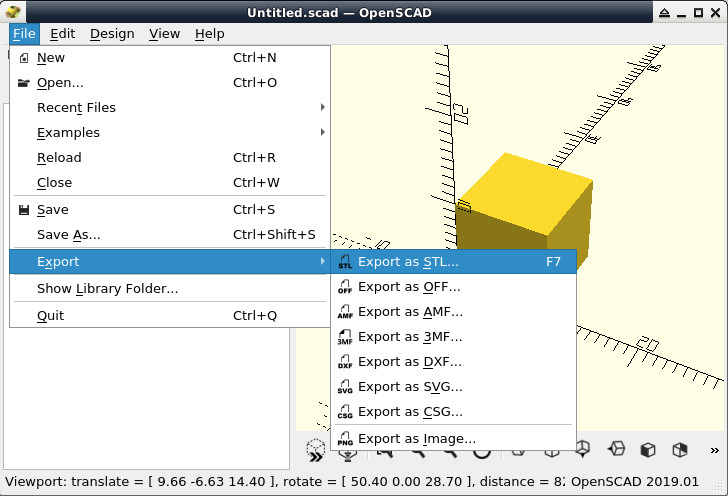Switch to the Bottom view icon
728x496 pixels.
click(583, 449)
